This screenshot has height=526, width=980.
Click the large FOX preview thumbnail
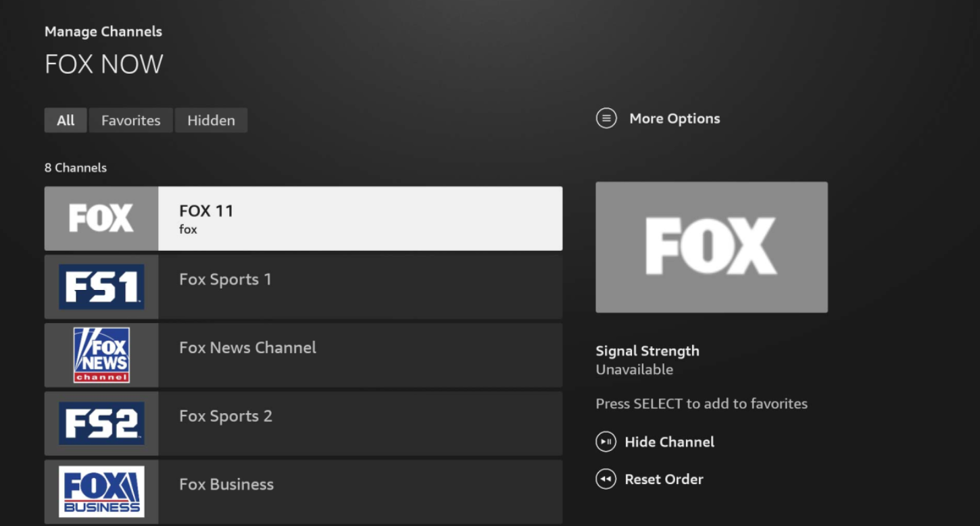point(712,247)
